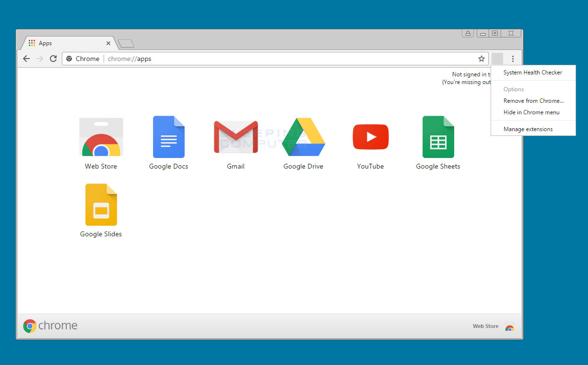Select Remove from Chrome...
This screenshot has width=588, height=365.
533,101
